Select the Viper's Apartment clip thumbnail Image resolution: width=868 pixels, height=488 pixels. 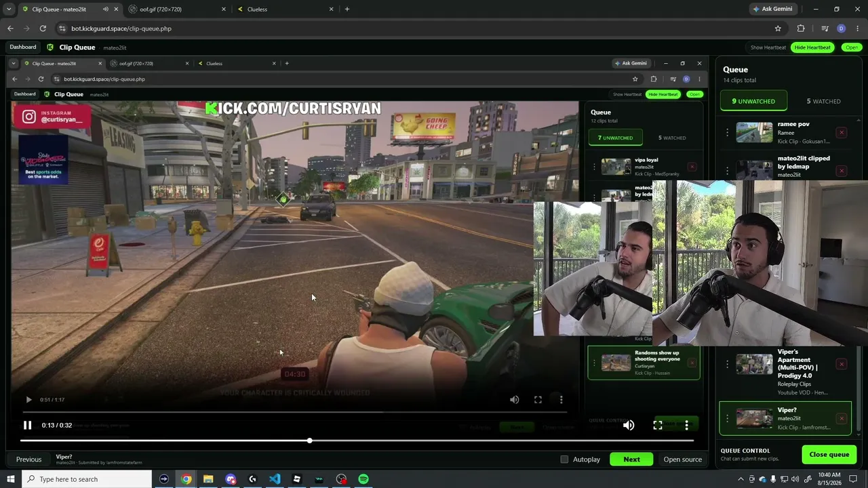click(755, 365)
